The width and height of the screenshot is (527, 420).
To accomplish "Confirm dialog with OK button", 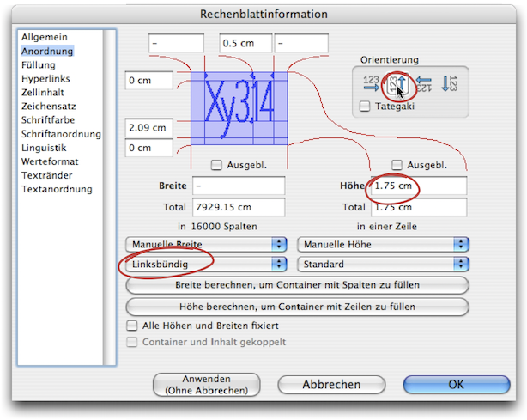I will pos(455,385).
